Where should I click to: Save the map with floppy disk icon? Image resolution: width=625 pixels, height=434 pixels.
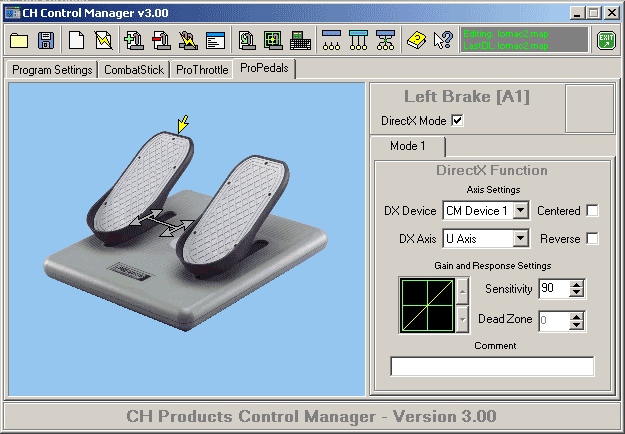pos(46,40)
